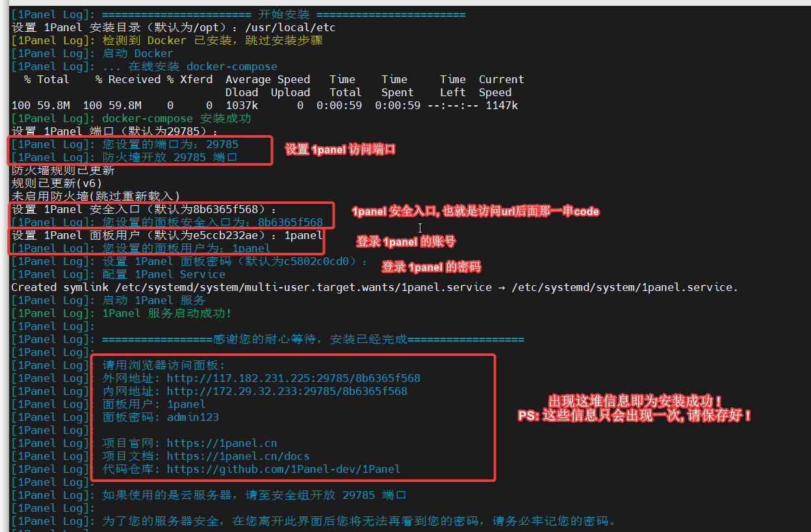This screenshot has height=532, width=811.
Task: Open the GitHub repository link for 1Panel
Action: (278, 468)
